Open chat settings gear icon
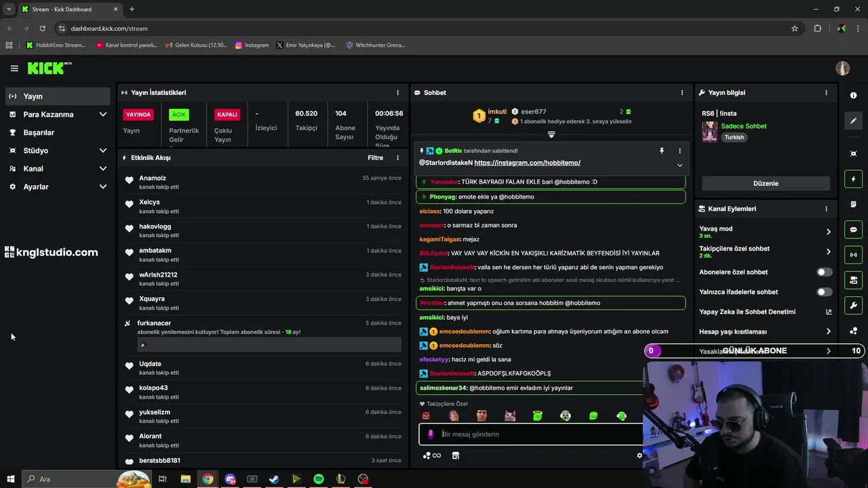Screen dimensions: 868x488 click(x=639, y=455)
